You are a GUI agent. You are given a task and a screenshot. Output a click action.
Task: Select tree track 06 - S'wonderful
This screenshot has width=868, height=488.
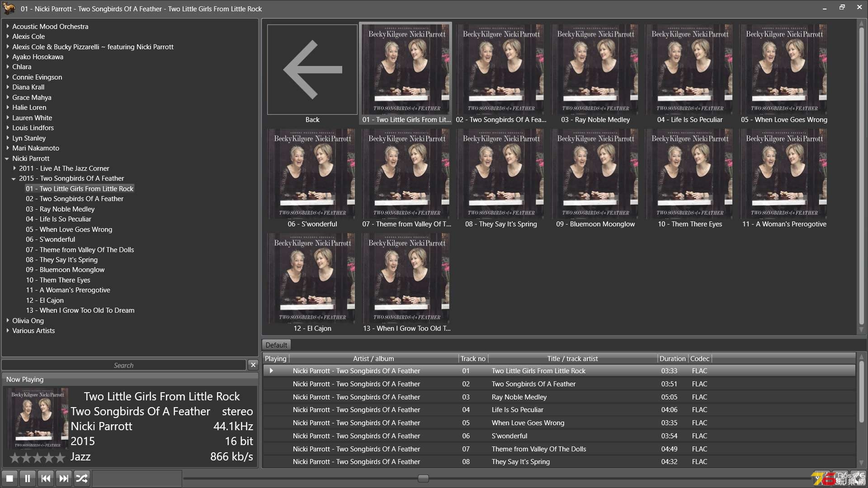(x=50, y=239)
